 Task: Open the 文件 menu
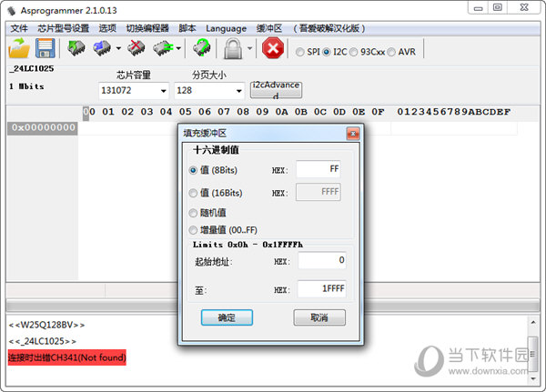[x=19, y=28]
